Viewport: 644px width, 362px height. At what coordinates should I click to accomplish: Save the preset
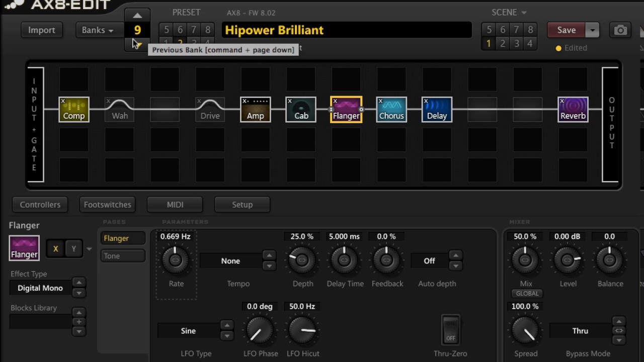click(x=567, y=30)
